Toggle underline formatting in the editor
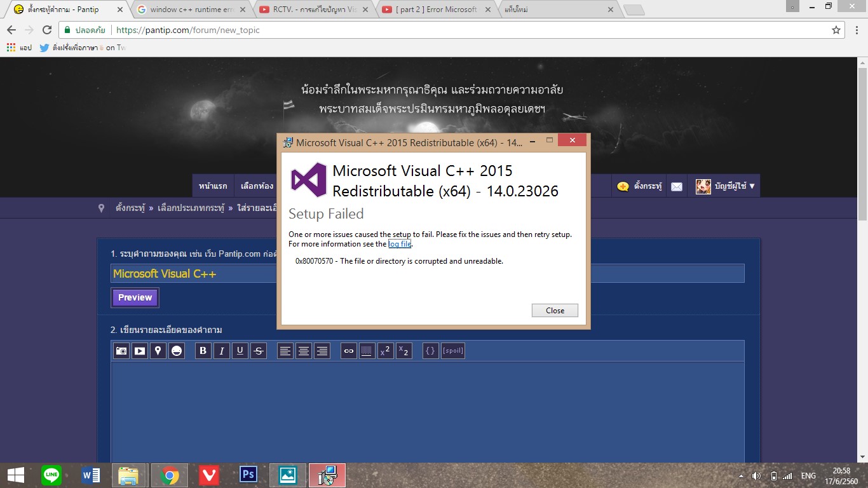Image resolution: width=868 pixels, height=488 pixels. pyautogui.click(x=240, y=351)
